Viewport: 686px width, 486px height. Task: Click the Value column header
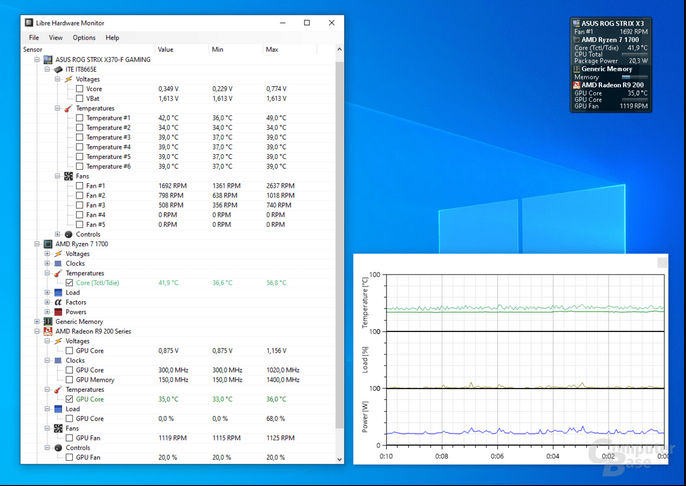click(182, 49)
